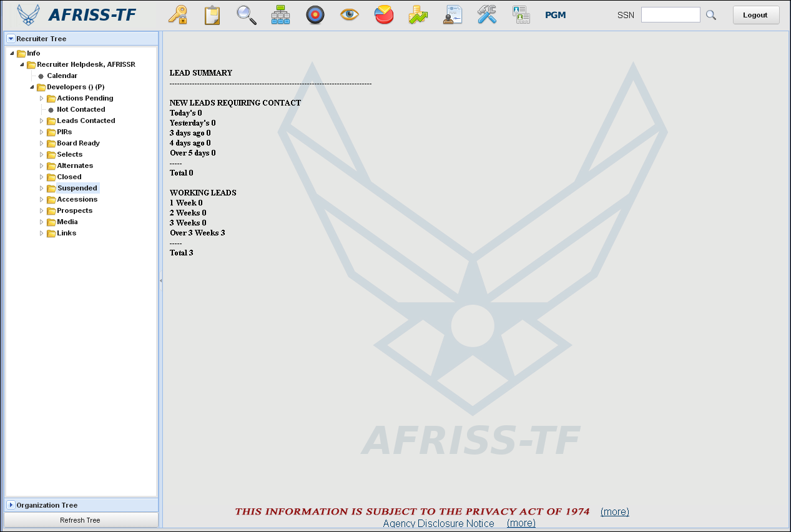Expand the Alternates folder arrow
This screenshot has height=532, width=791.
pos(42,165)
